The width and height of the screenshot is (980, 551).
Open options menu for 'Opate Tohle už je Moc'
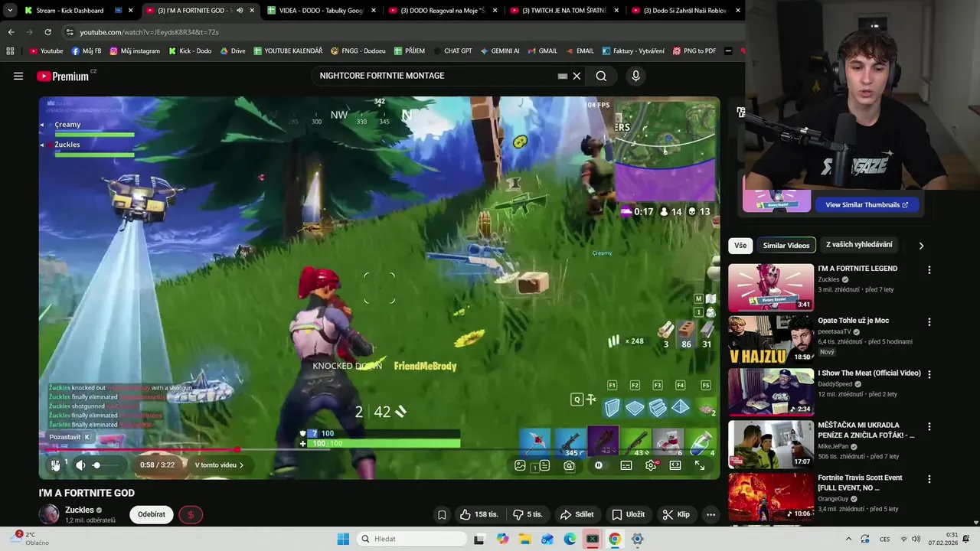[929, 322]
